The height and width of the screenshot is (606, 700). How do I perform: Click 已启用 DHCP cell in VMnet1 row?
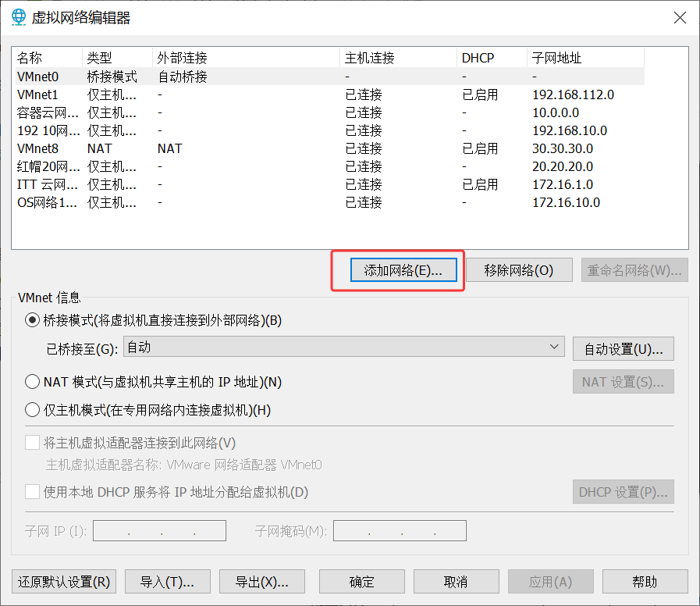[x=480, y=94]
